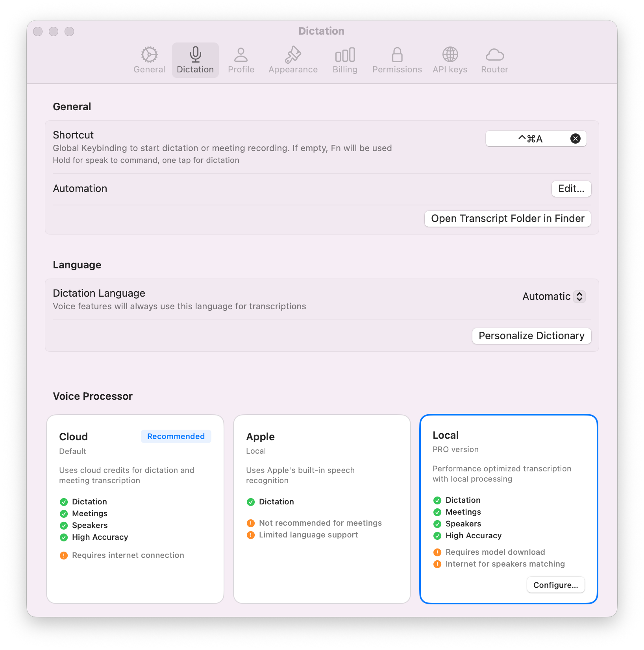Image resolution: width=644 pixels, height=650 pixels.
Task: Switch to the Appearance paintbrush tab
Action: pos(293,60)
